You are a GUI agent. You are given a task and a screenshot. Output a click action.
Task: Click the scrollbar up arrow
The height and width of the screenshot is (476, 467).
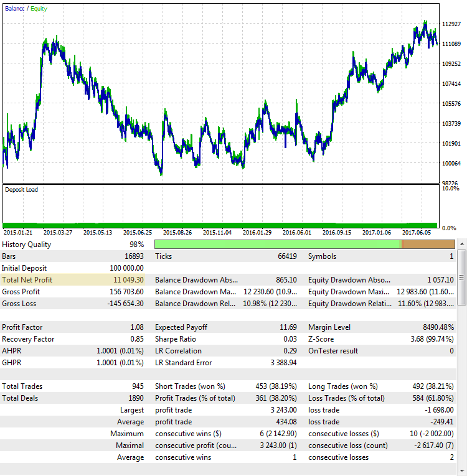[462, 244]
